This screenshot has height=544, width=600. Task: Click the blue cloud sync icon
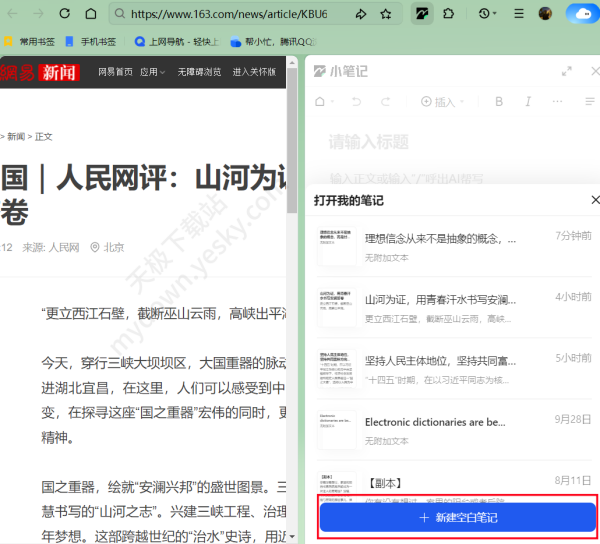pyautogui.click(x=579, y=14)
